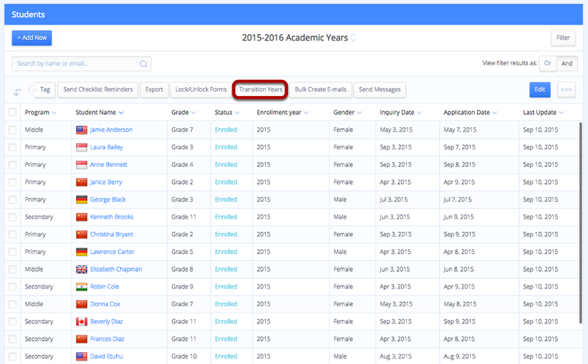Open the Enrollment year column sort chevron
This screenshot has height=364, width=588.
306,113
